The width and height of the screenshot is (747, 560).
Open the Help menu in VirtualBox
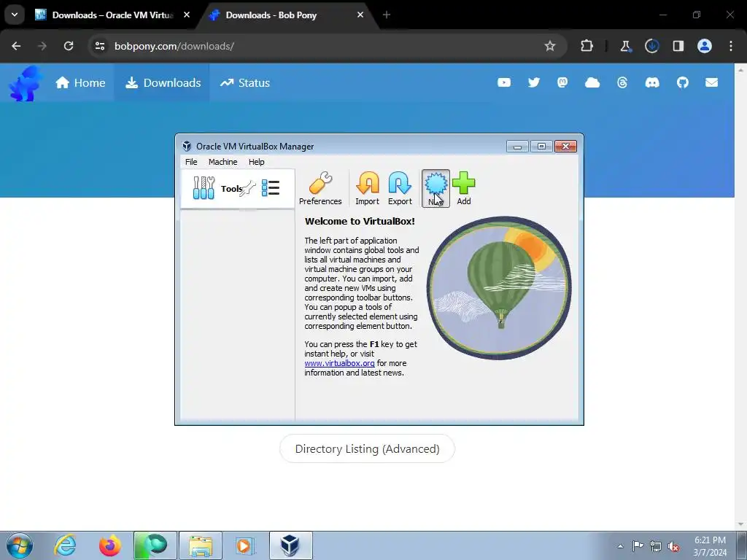256,162
